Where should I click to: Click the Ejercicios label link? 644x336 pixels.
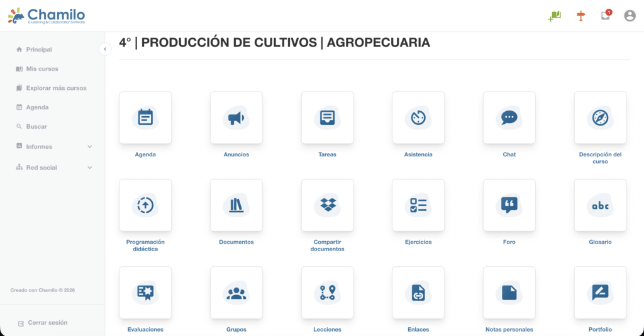coord(418,242)
